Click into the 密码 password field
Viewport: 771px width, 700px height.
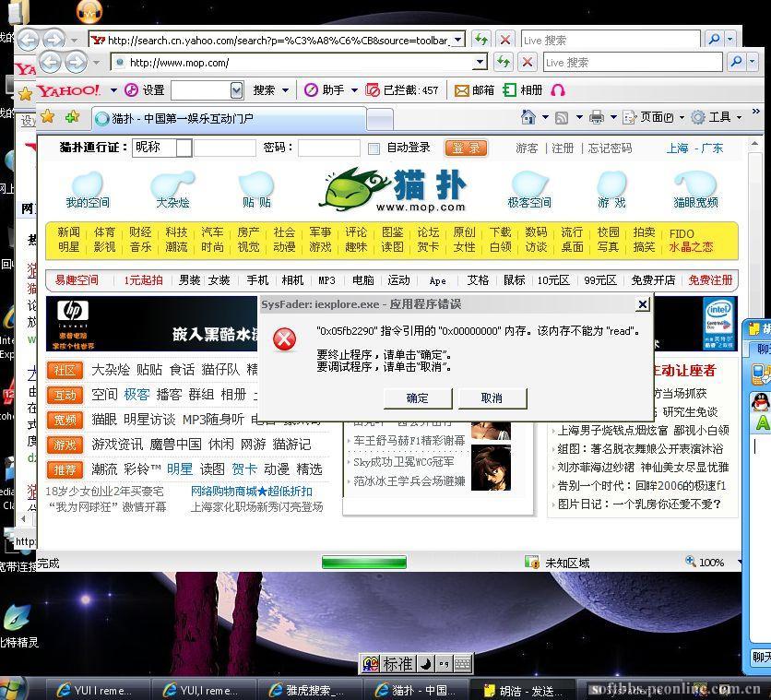tap(329, 148)
